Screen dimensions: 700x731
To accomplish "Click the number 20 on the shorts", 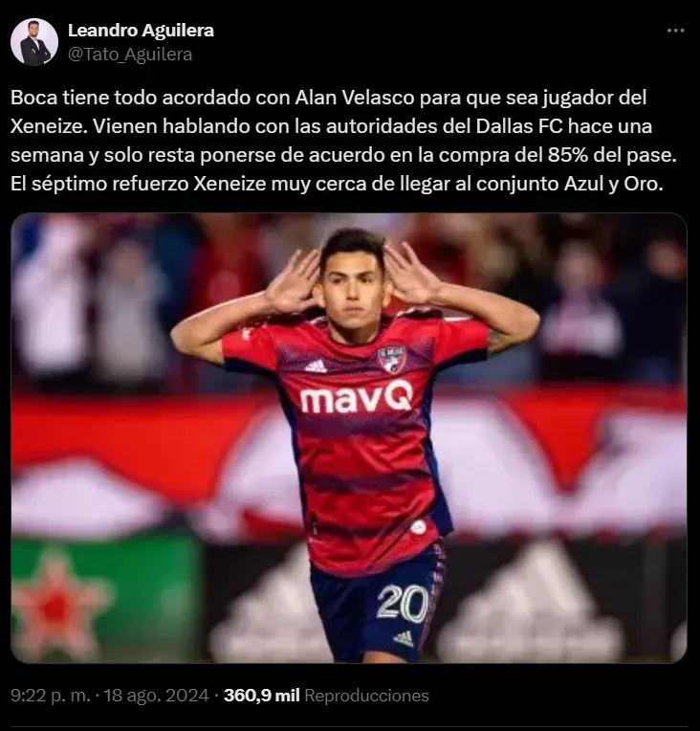I will tap(403, 603).
